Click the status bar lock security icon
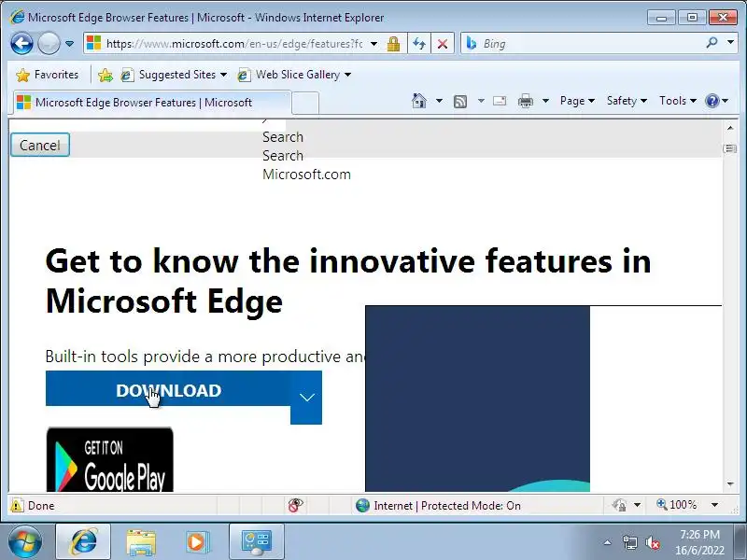Image resolution: width=747 pixels, height=560 pixels. 619,505
